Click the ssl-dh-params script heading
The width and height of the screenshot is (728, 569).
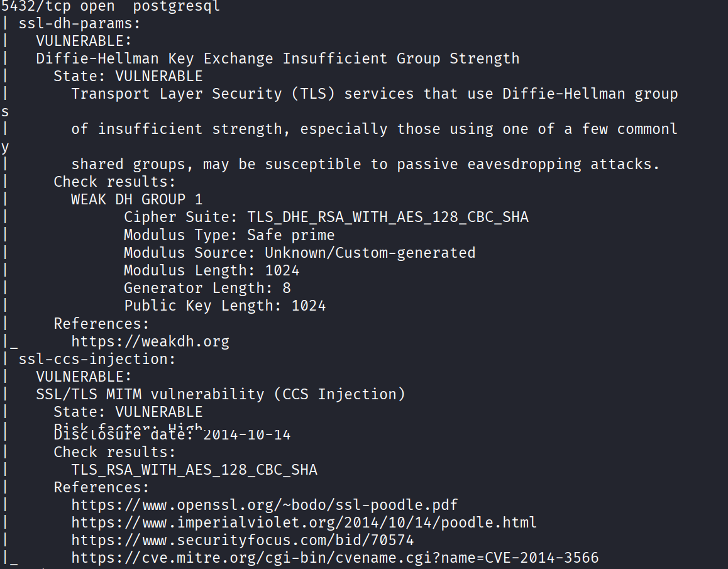79,24
